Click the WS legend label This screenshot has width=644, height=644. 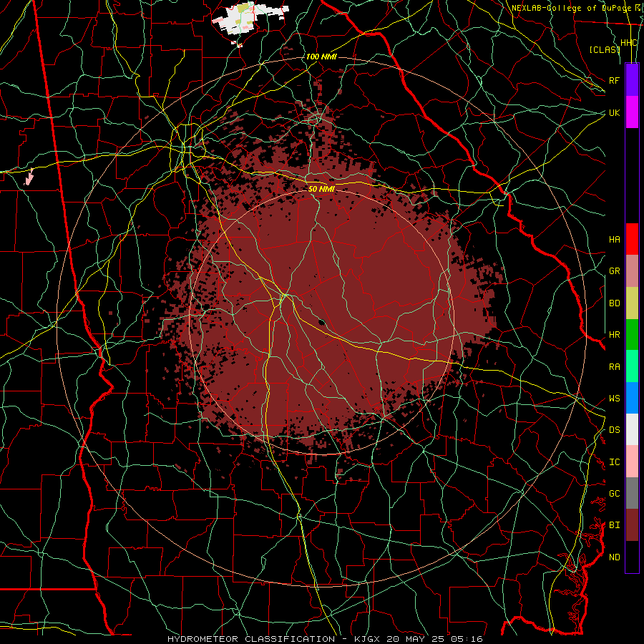pyautogui.click(x=614, y=398)
